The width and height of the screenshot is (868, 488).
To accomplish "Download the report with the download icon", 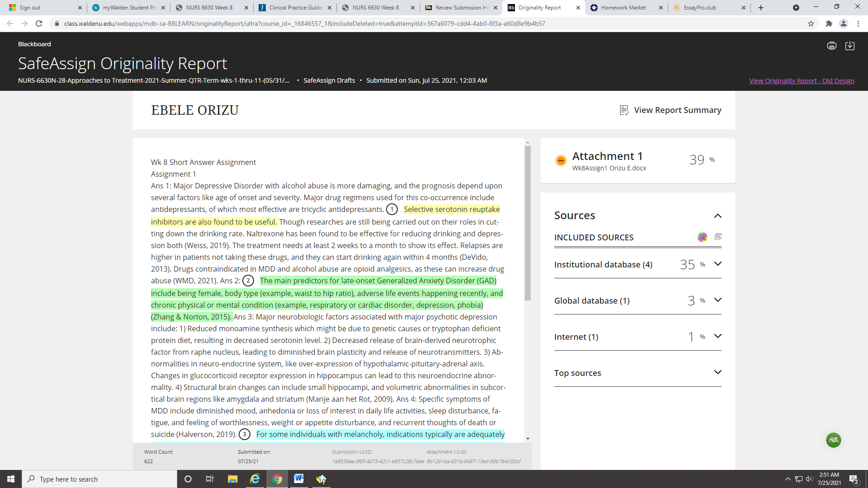I will [850, 46].
